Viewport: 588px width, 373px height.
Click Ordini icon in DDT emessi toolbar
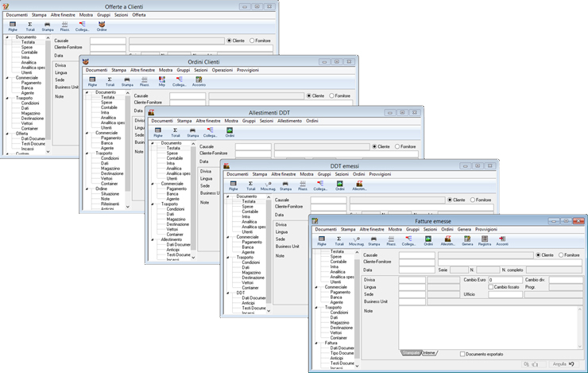coord(340,185)
